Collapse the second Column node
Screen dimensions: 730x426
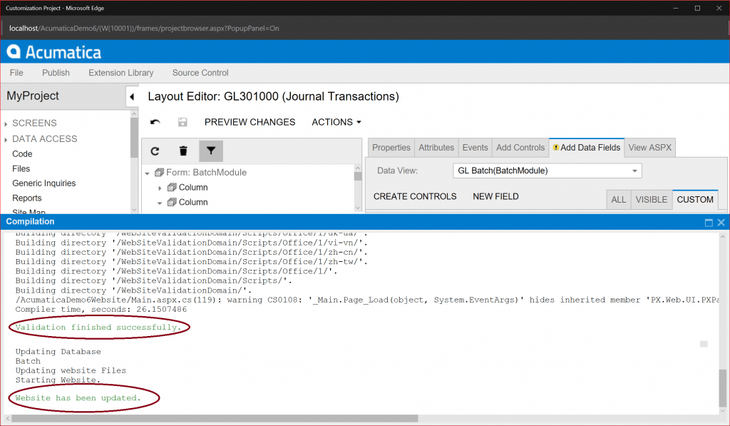click(160, 203)
